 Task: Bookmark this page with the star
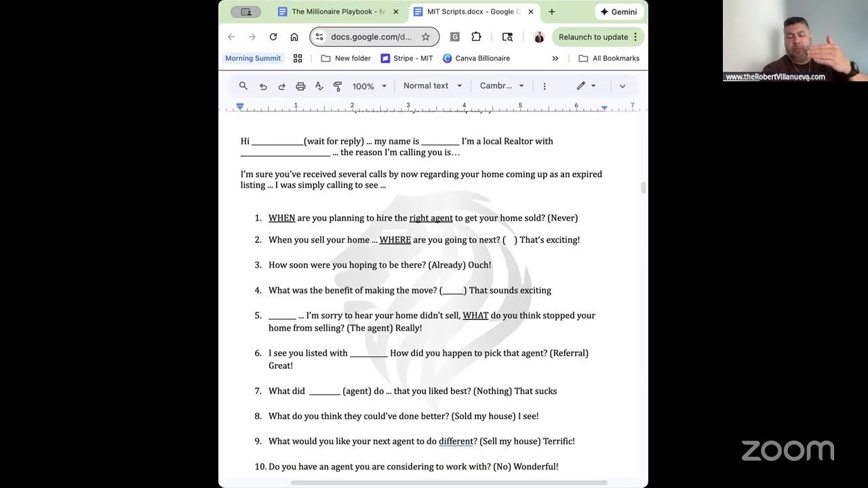click(425, 37)
